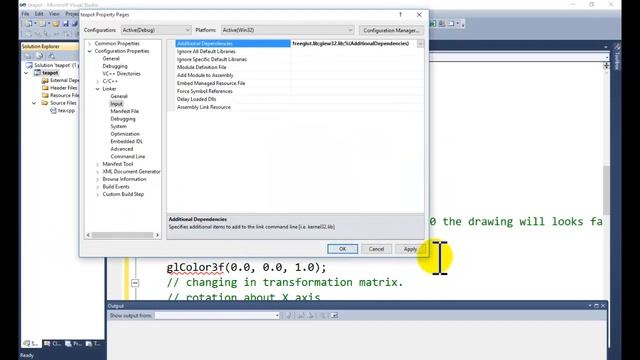640x360 pixels.
Task: Select Linker Command Line page
Action: pyautogui.click(x=128, y=156)
